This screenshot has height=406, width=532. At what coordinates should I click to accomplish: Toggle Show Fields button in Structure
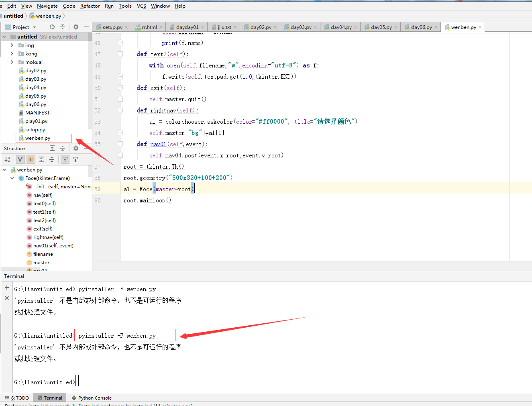point(31,159)
